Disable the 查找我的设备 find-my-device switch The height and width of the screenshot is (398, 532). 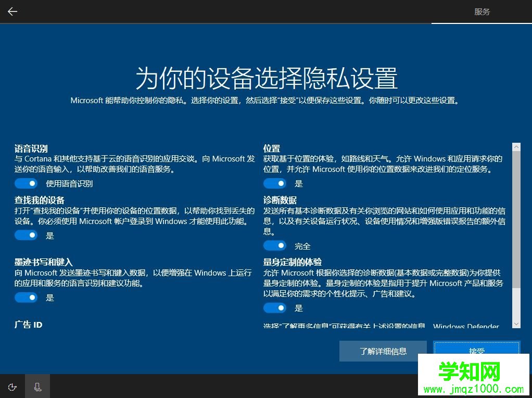[26, 235]
